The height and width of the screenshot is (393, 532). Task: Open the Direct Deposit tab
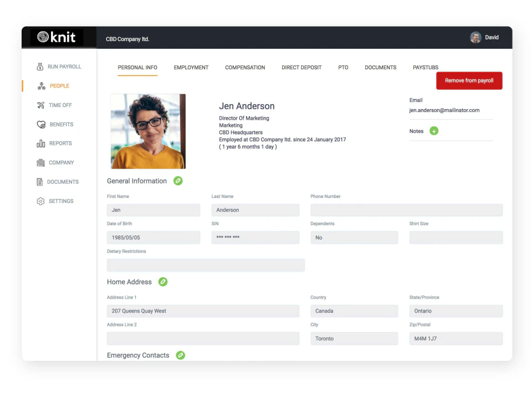[x=301, y=67]
